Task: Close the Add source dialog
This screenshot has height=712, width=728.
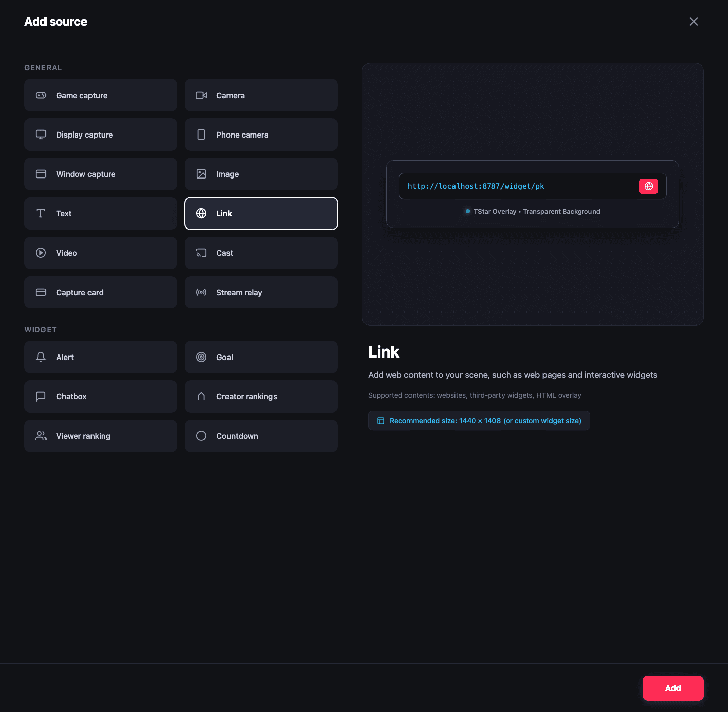Action: click(x=694, y=21)
